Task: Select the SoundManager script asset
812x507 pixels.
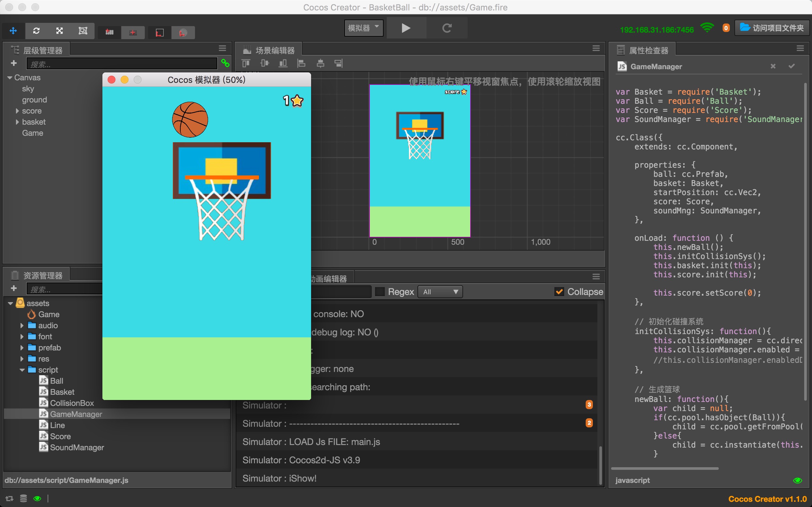Action: pos(77,447)
